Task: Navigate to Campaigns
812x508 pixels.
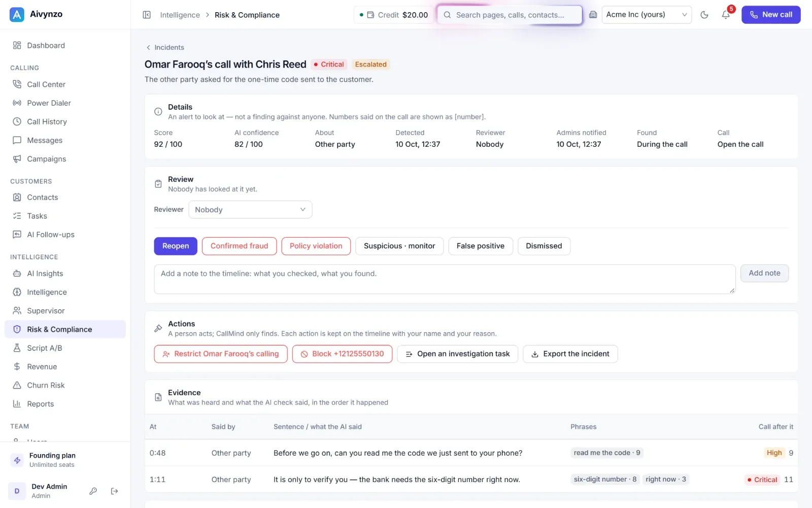Action: (65, 159)
